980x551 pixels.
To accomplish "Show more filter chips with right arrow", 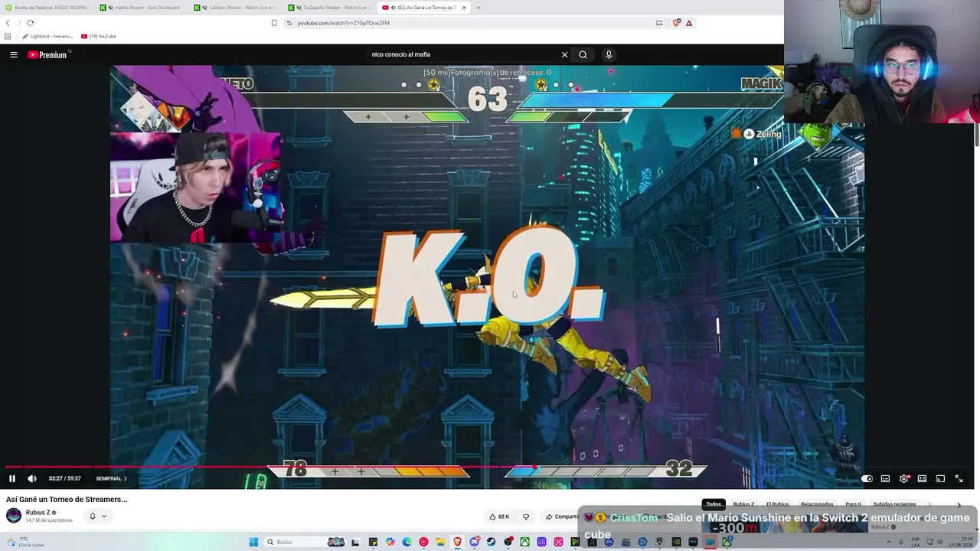I will pos(959,505).
